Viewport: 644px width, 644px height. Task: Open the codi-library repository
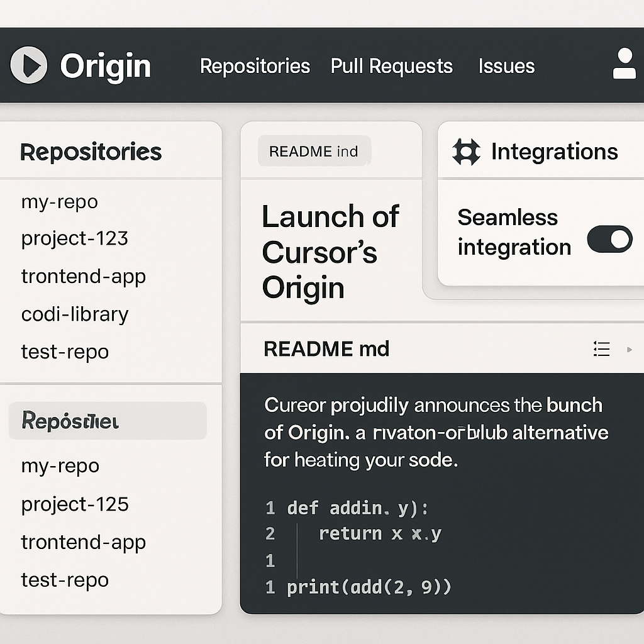tap(75, 314)
